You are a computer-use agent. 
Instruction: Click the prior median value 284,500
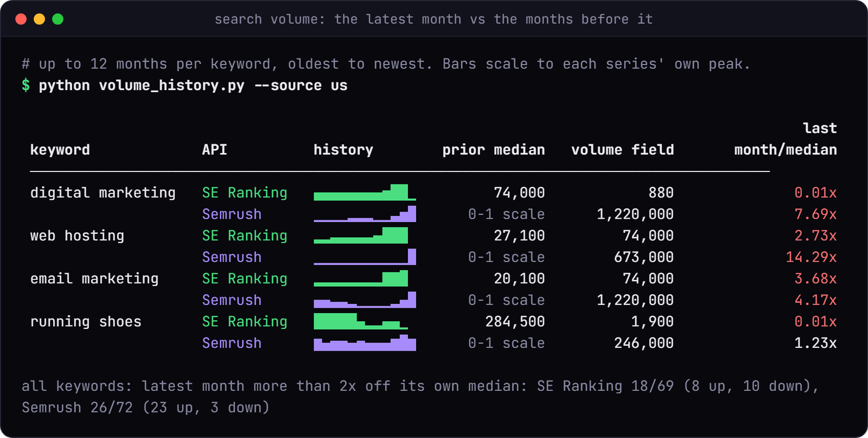click(x=515, y=322)
